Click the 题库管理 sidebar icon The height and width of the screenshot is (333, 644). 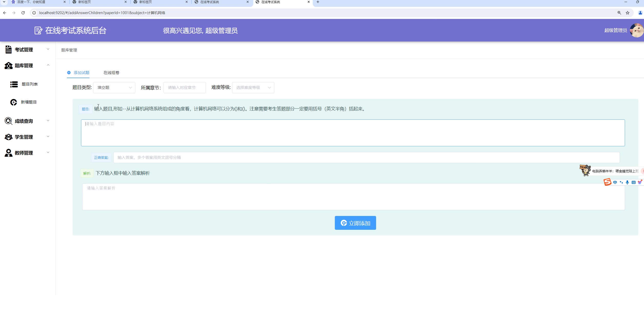pyautogui.click(x=8, y=66)
